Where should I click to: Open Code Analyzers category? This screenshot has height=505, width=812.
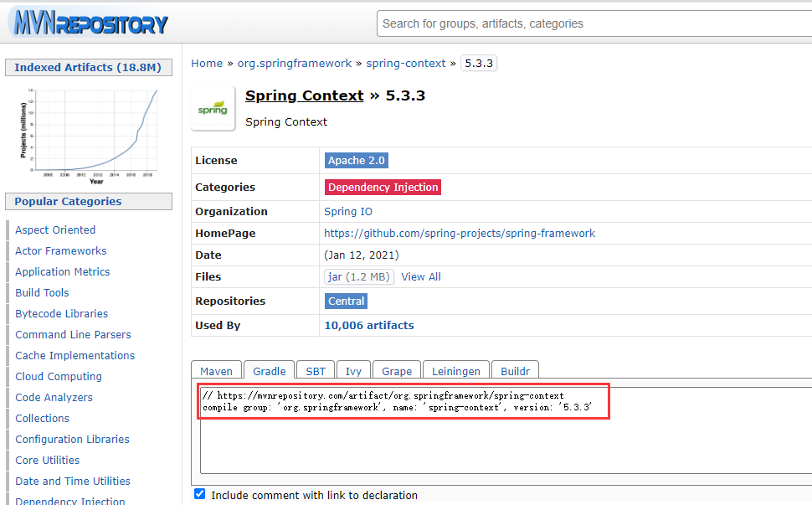[x=54, y=397]
